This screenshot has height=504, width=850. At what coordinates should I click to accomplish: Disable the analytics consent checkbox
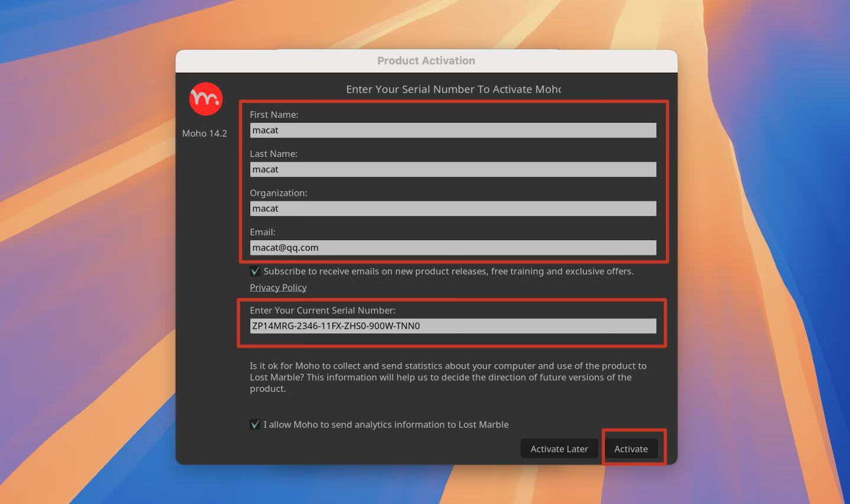coord(255,424)
